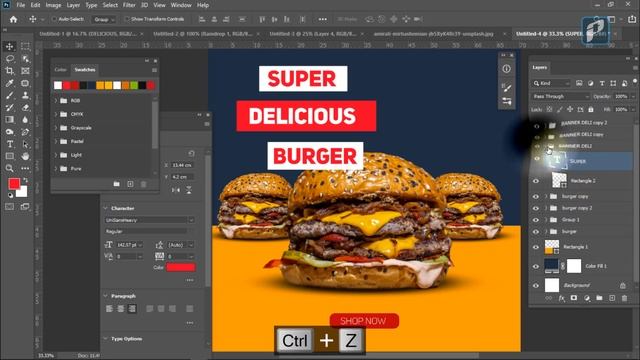
Task: Open the Group auto-select dropdown
Action: click(x=104, y=19)
